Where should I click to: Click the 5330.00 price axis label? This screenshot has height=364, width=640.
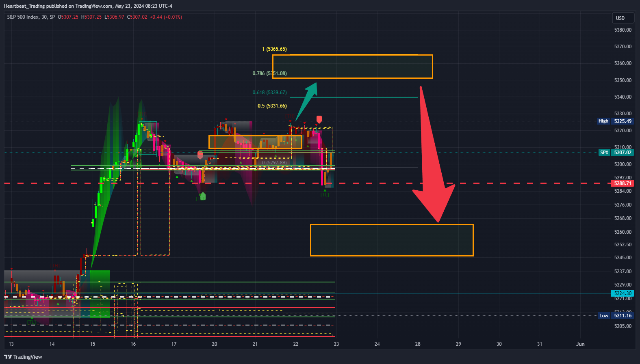tap(623, 114)
